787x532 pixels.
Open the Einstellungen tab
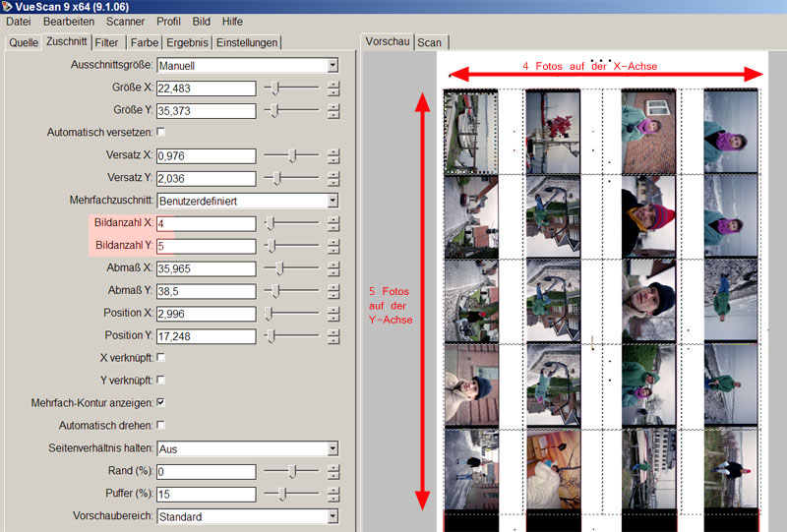(247, 42)
